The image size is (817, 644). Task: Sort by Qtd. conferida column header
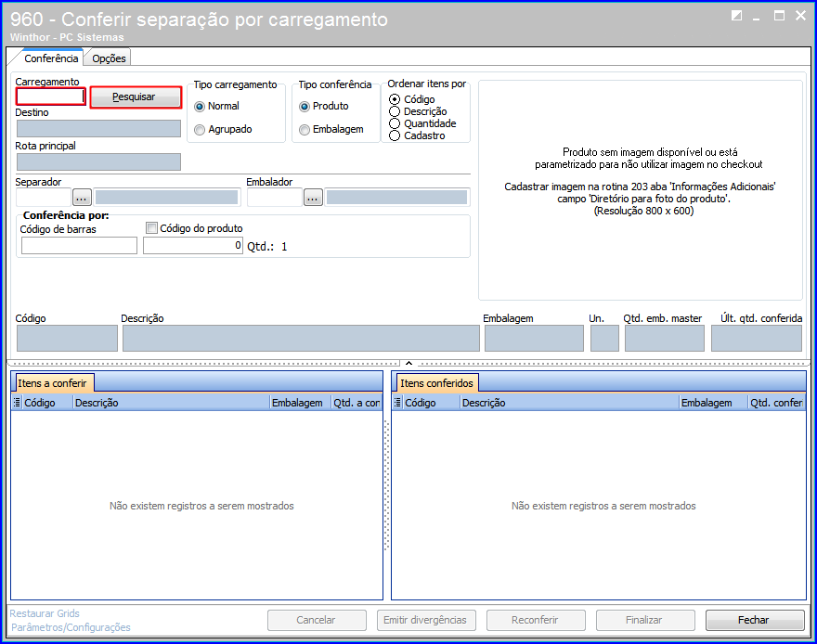pyautogui.click(x=777, y=403)
